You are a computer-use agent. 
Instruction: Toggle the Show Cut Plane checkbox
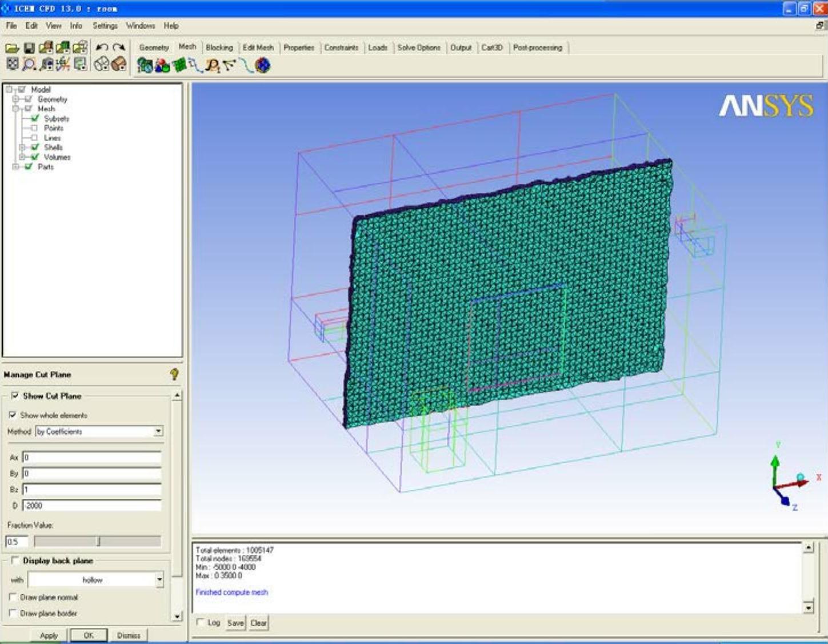(15, 395)
